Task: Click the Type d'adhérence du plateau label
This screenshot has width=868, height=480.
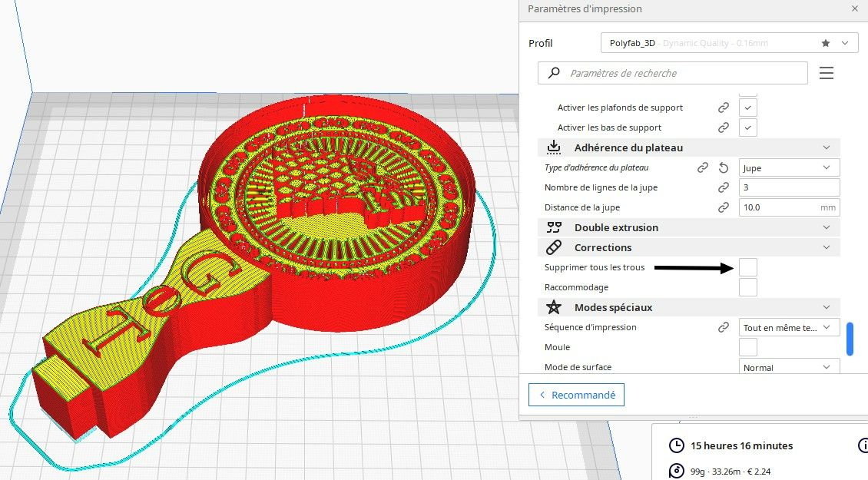Action: [596, 167]
